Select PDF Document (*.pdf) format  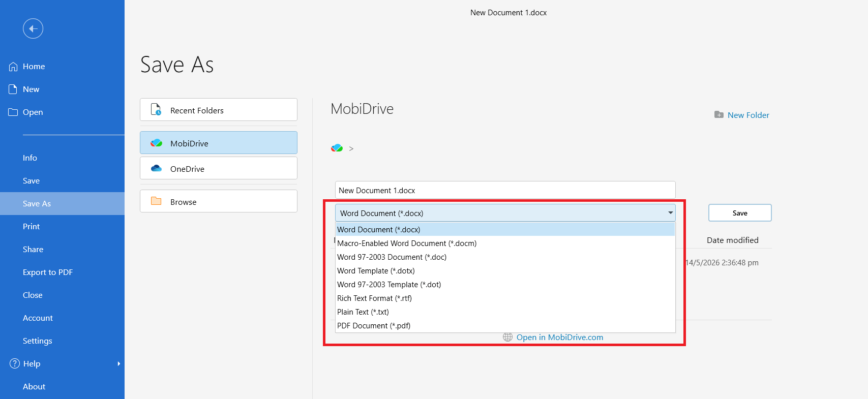[x=505, y=326]
